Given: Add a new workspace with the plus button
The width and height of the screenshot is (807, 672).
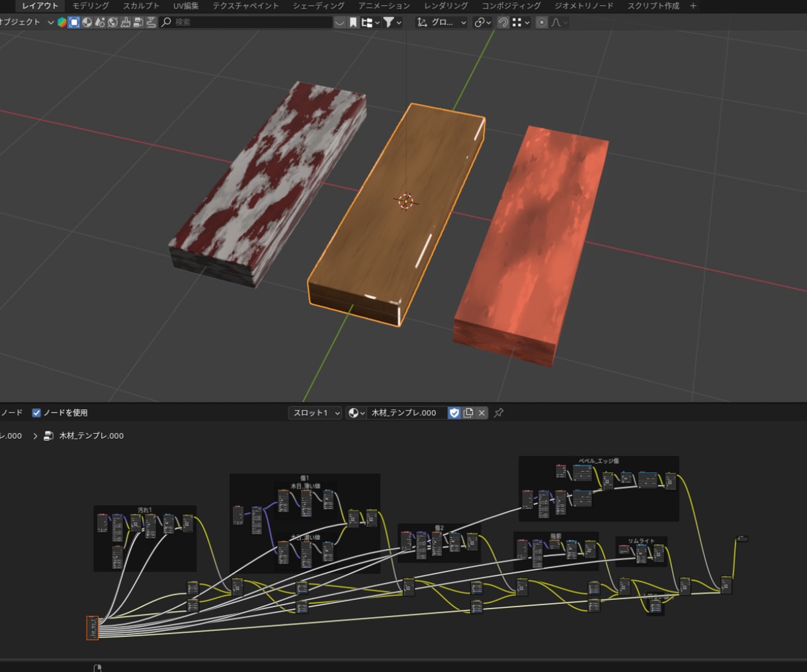Looking at the screenshot, I should tap(693, 6).
